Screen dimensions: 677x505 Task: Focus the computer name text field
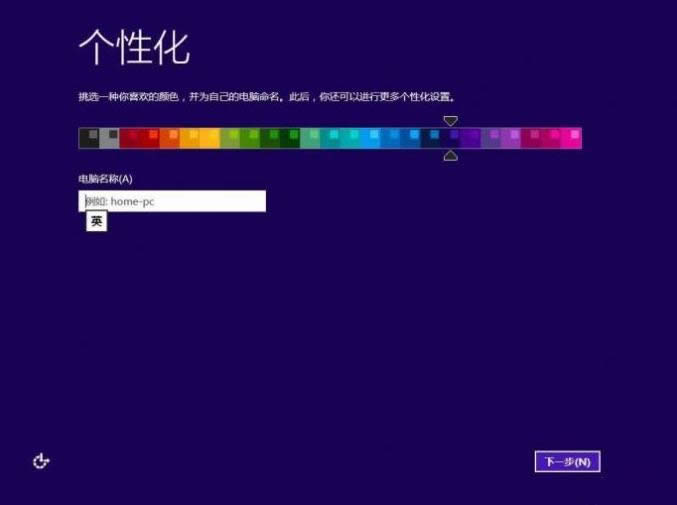(x=172, y=201)
